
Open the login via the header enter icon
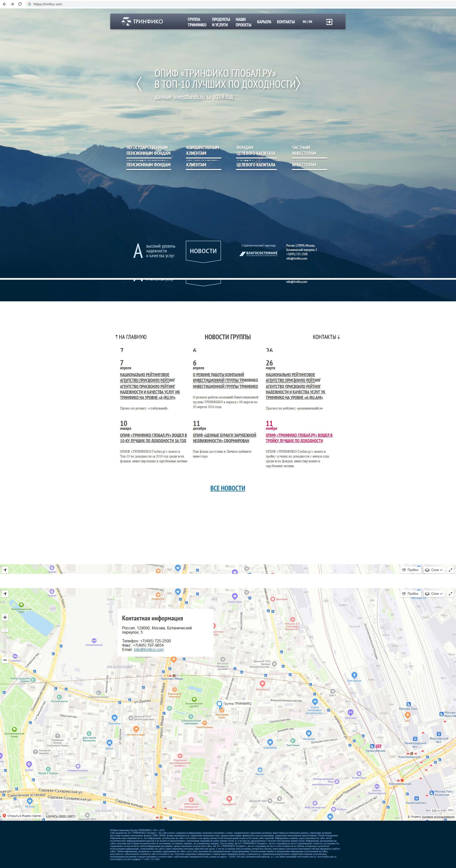(329, 22)
